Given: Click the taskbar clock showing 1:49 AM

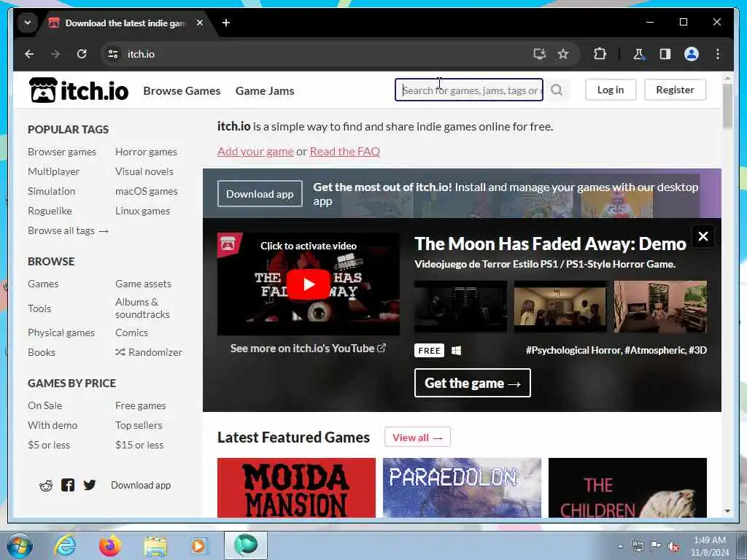Looking at the screenshot, I should 709,546.
